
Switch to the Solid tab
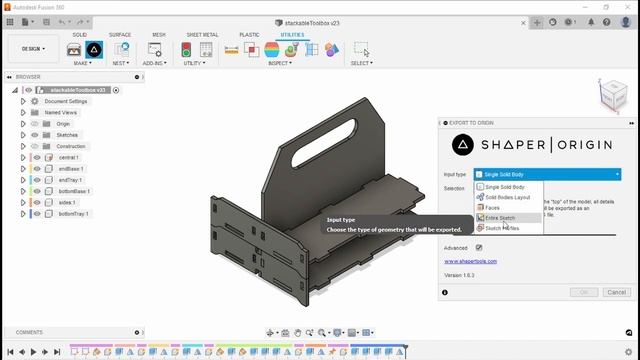[x=80, y=35]
